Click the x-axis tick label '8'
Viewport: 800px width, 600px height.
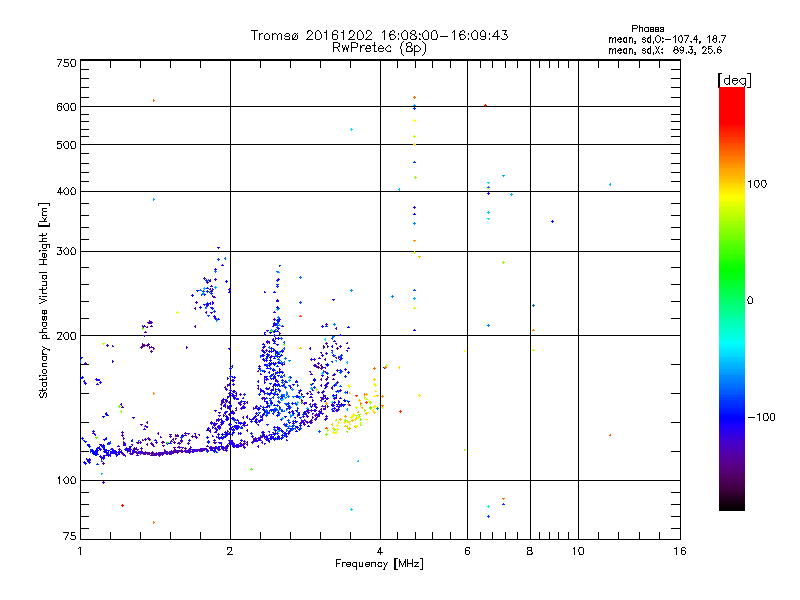530,551
